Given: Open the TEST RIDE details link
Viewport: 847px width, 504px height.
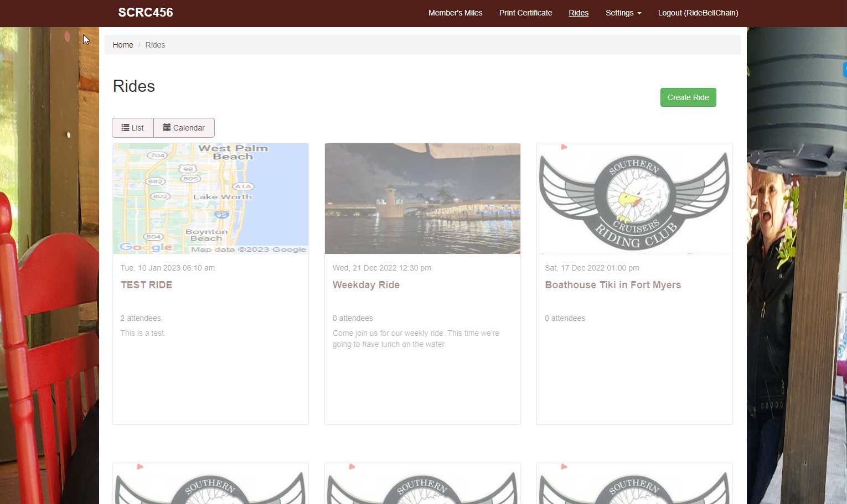Looking at the screenshot, I should tap(146, 284).
